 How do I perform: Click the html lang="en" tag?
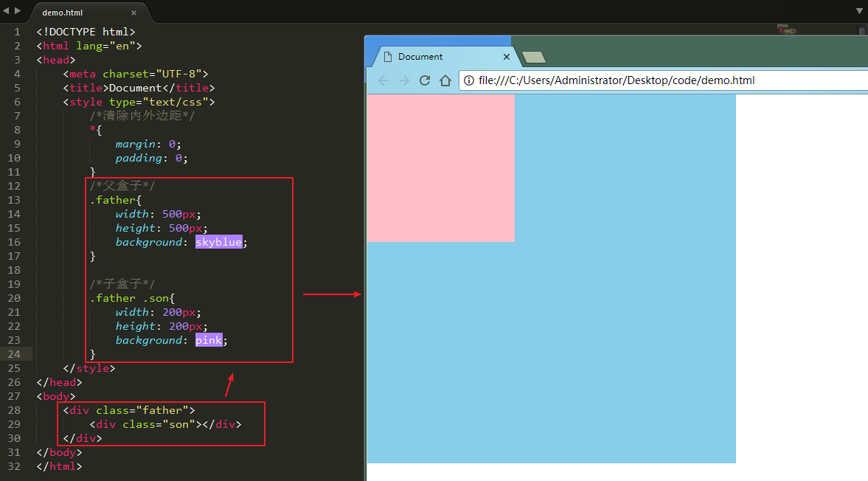point(89,46)
